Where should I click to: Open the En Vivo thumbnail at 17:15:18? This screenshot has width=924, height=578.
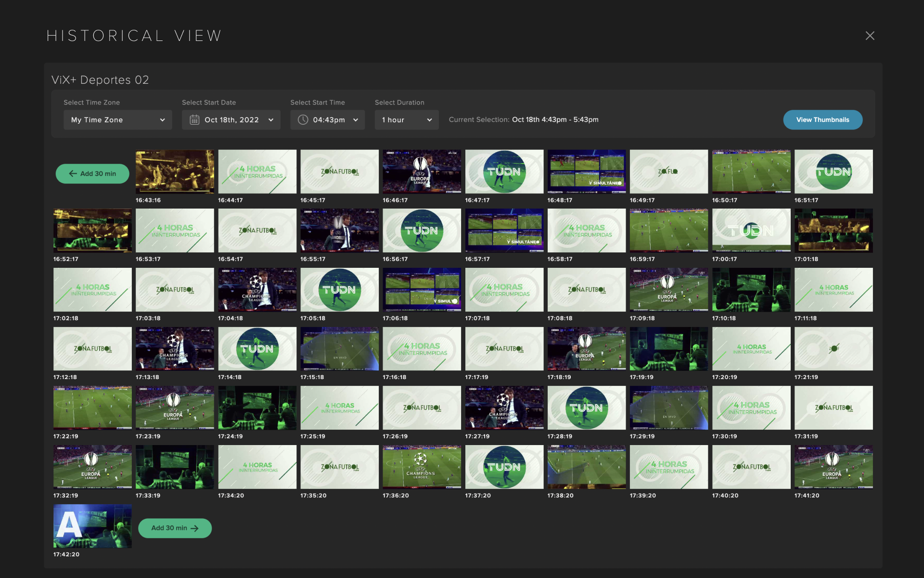pyautogui.click(x=339, y=349)
